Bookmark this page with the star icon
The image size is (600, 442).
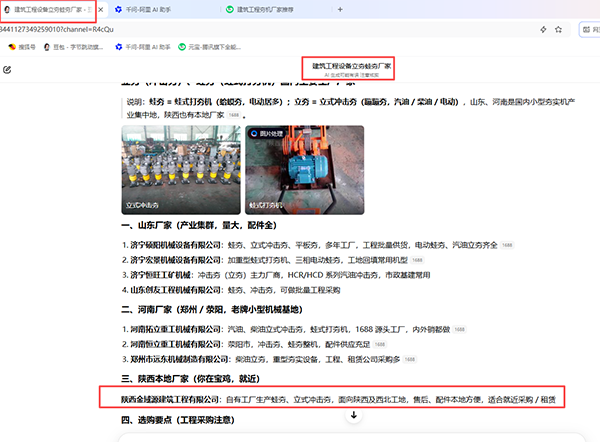(558, 29)
